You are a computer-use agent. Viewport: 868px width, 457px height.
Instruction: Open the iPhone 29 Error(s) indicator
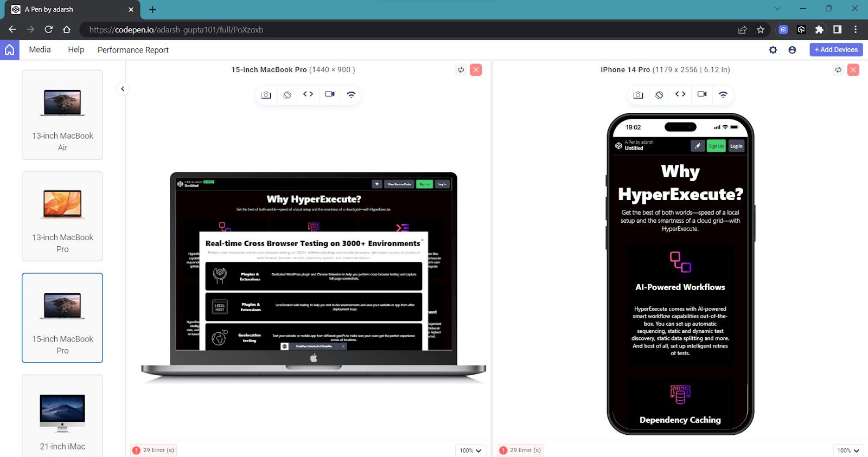520,450
